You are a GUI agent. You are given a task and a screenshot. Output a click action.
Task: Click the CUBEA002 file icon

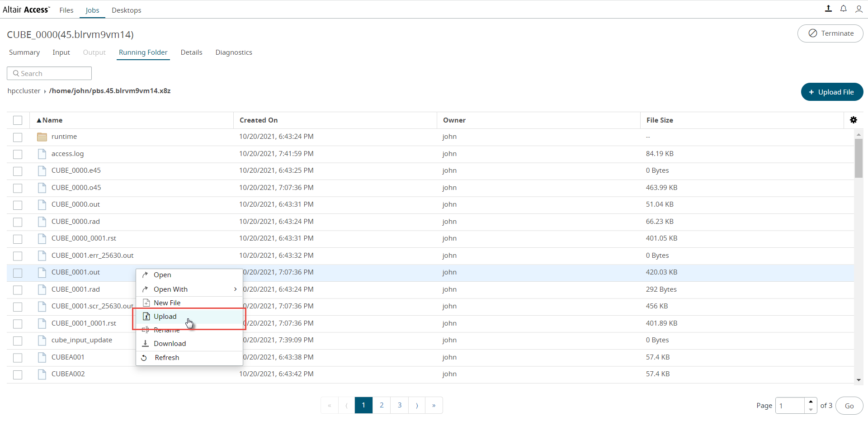tap(42, 374)
